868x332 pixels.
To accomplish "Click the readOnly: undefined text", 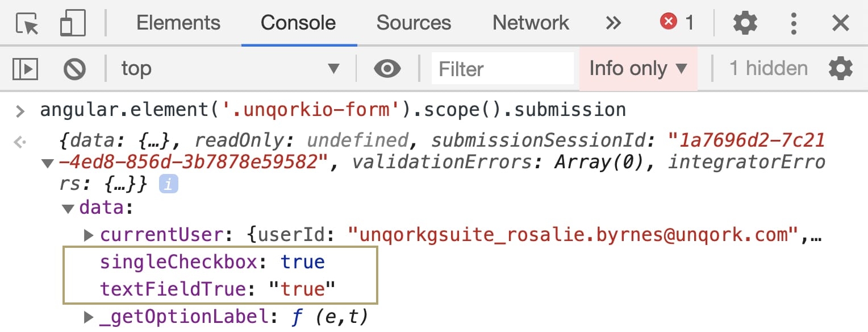I will click(301, 140).
